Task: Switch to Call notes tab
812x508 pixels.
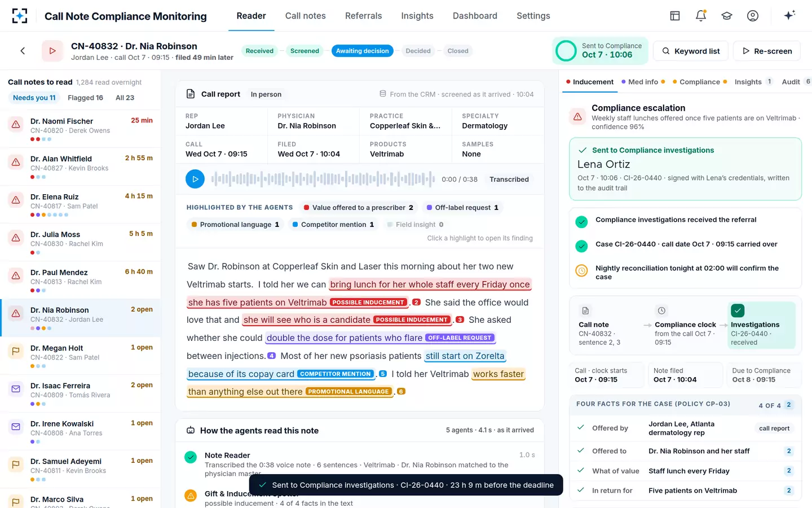Action: (306, 16)
